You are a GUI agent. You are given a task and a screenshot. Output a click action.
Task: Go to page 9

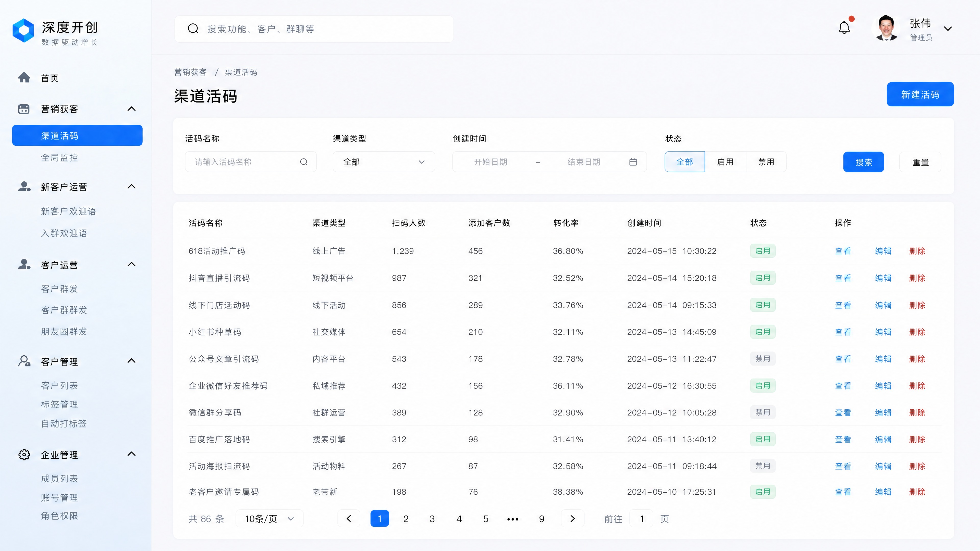coord(542,519)
